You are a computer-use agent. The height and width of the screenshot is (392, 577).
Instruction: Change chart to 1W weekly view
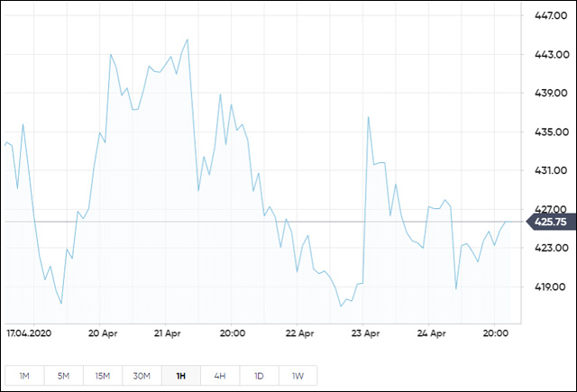298,375
